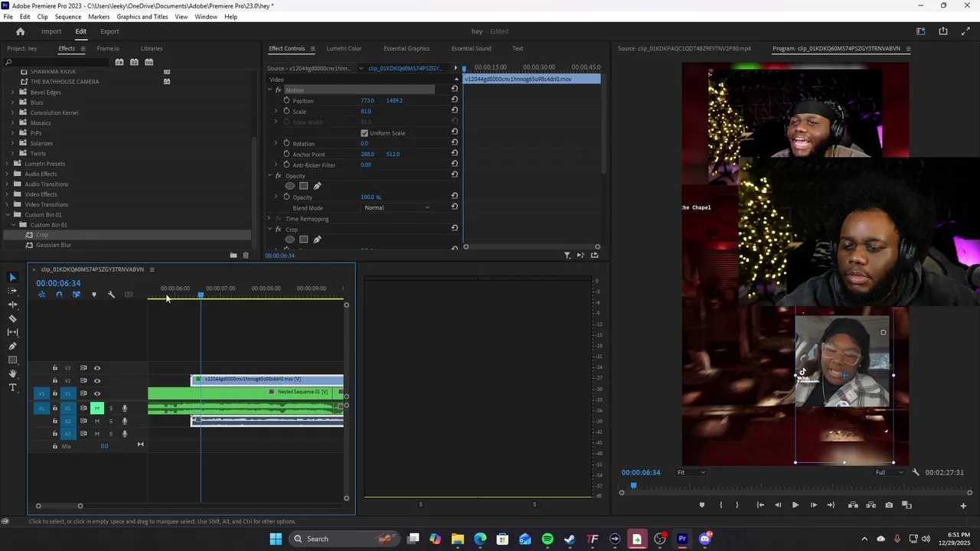
Task: Unmute track A1 with the M button
Action: point(96,408)
